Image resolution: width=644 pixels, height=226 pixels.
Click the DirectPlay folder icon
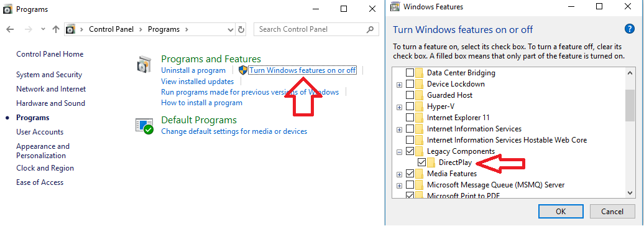click(x=431, y=162)
